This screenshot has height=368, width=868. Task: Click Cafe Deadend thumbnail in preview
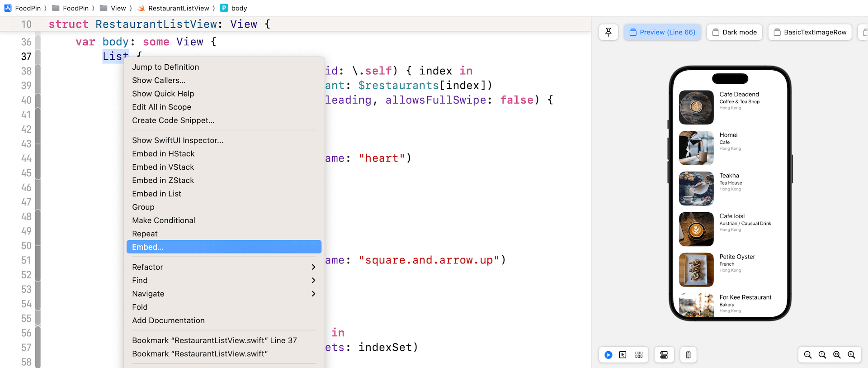(696, 107)
